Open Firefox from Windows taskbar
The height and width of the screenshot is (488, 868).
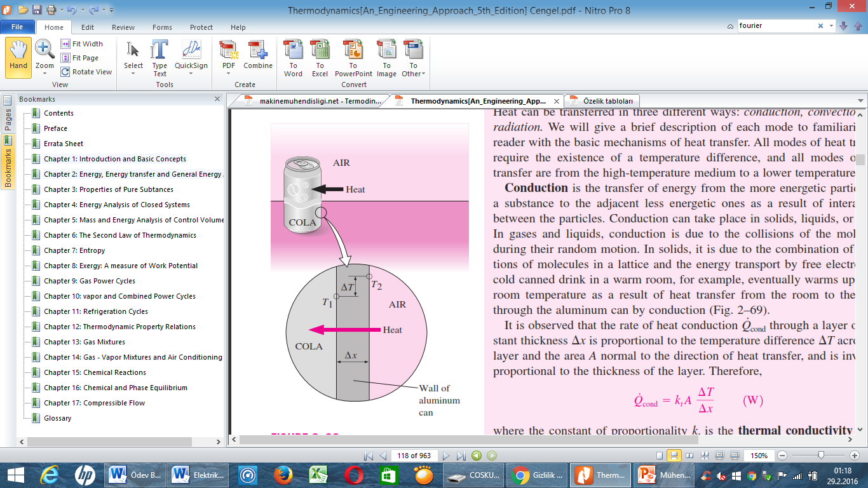click(283, 475)
